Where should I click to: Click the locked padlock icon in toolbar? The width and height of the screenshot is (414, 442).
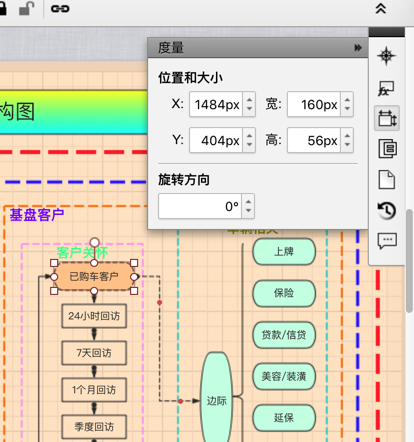[2, 8]
